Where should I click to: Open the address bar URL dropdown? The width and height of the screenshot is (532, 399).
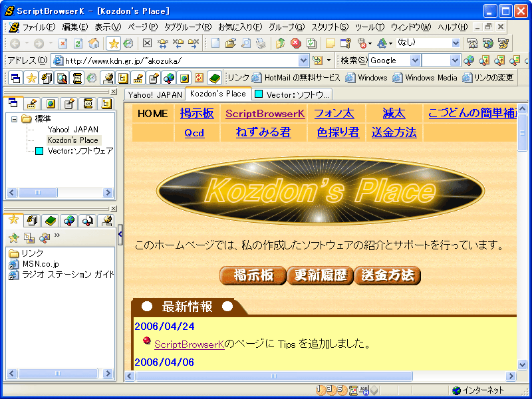tap(303, 61)
